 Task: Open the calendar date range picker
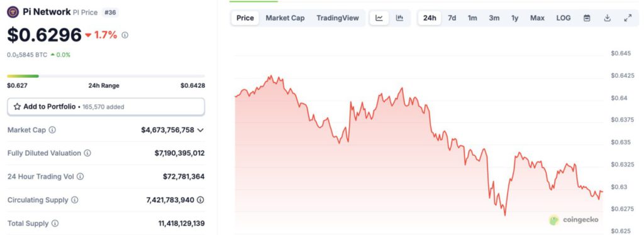coord(587,18)
